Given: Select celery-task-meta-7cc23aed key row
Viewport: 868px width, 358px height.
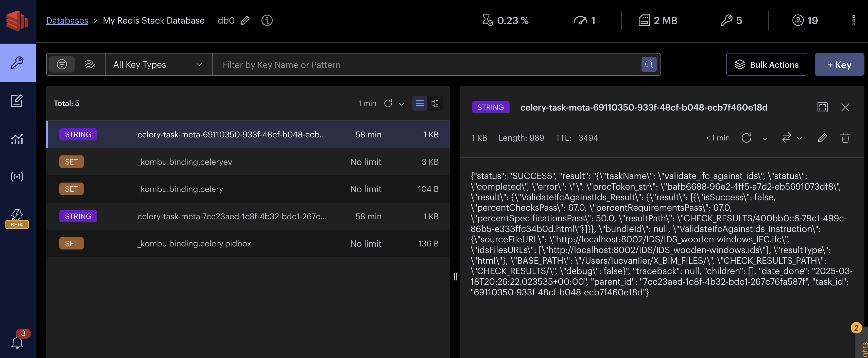Looking at the screenshot, I should point(248,216).
